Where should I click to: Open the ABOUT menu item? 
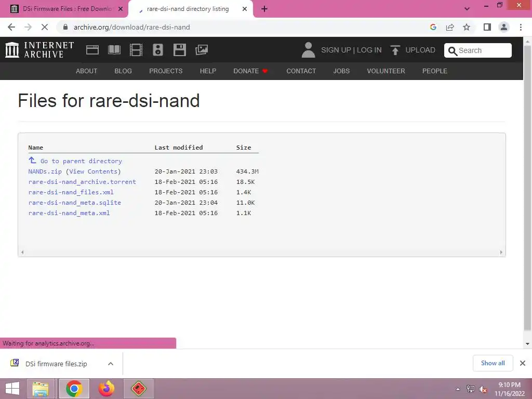pos(87,71)
